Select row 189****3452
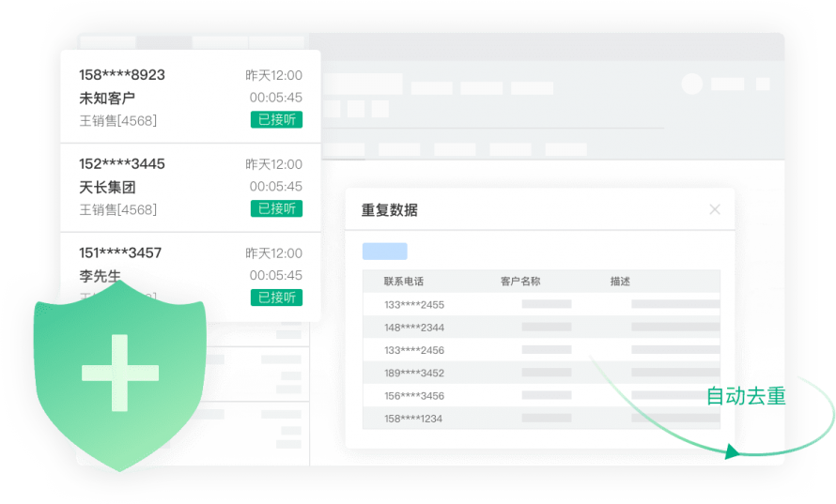The image size is (836, 504). (541, 373)
